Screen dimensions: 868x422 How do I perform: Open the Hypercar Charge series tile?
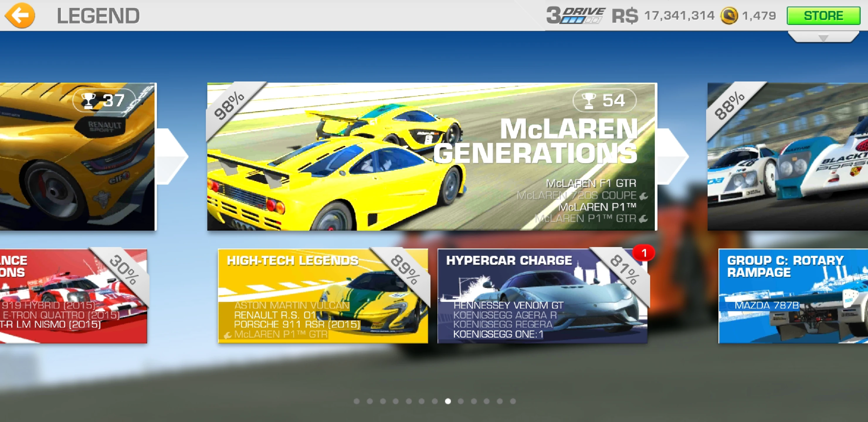tap(542, 296)
